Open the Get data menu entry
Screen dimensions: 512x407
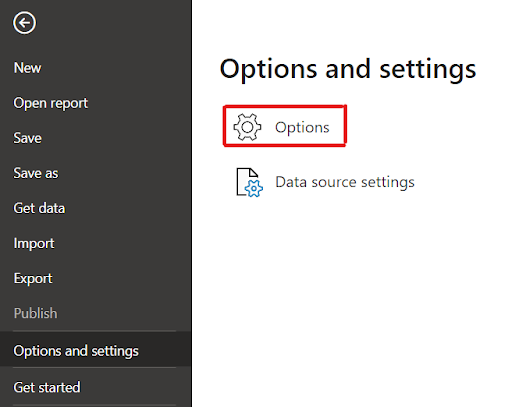39,208
